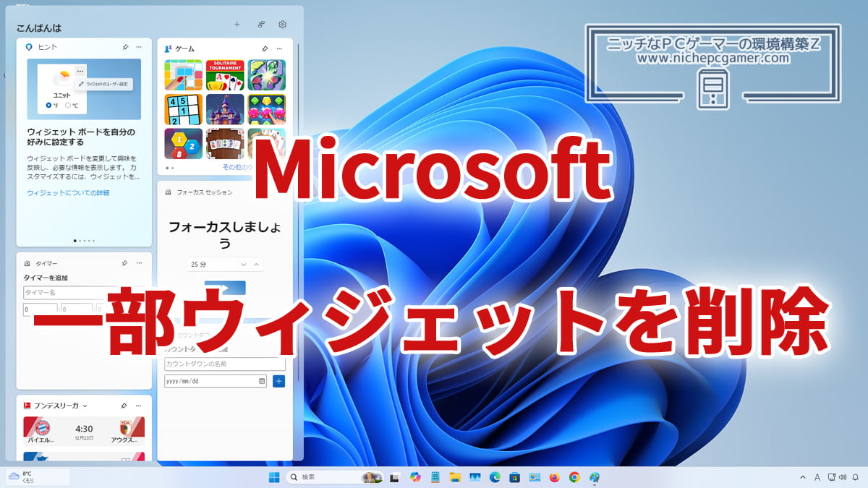
Task: Click the blue add countdown plus button
Action: 279,381
